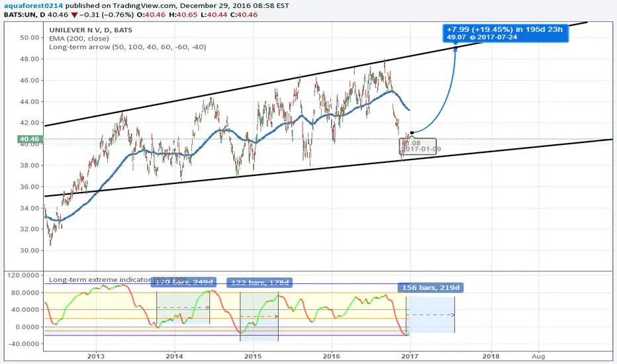Viewport: 617px width, 364px height.
Task: Click the -40.0000 indicator axis value
Action: [24, 344]
